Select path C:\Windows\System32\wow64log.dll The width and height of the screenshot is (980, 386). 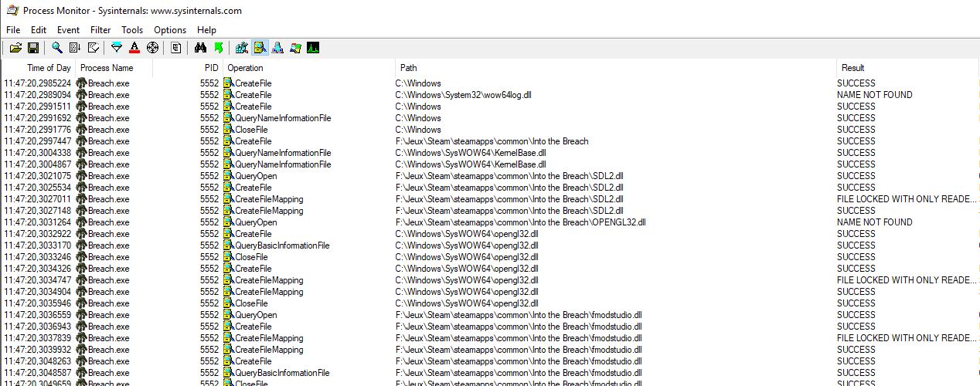point(463,95)
